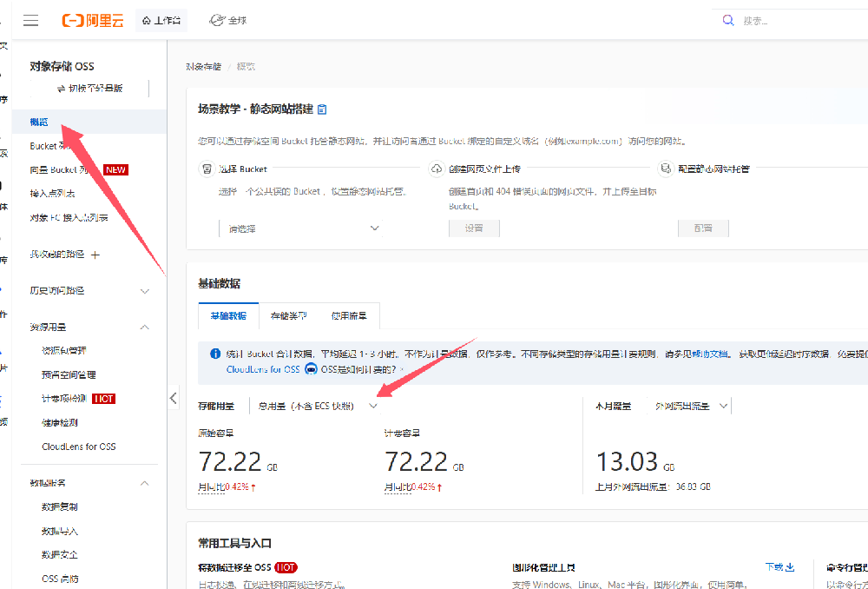Click the plus icon beside 我收藏的路径
Viewport: 868px width, 589px height.
click(x=95, y=255)
